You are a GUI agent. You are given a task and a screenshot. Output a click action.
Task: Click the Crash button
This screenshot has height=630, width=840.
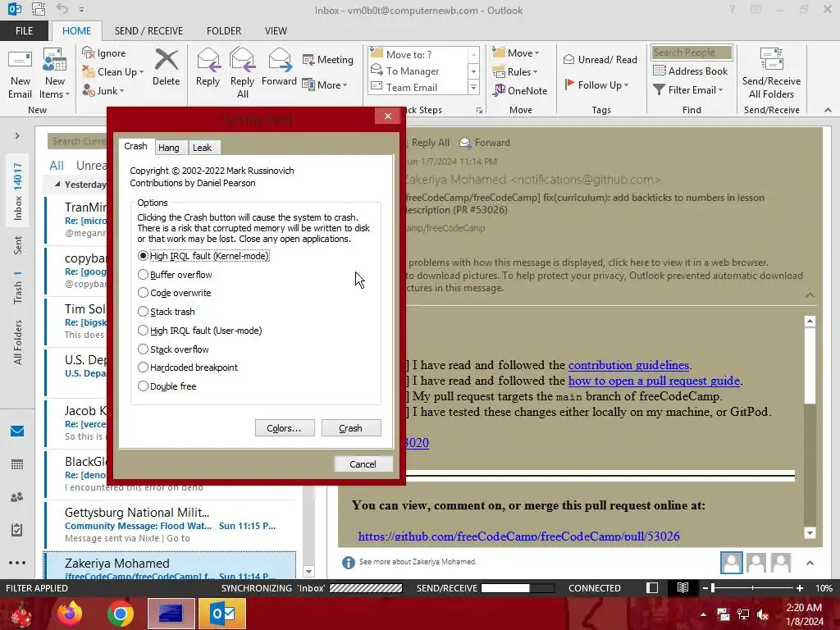pos(351,428)
